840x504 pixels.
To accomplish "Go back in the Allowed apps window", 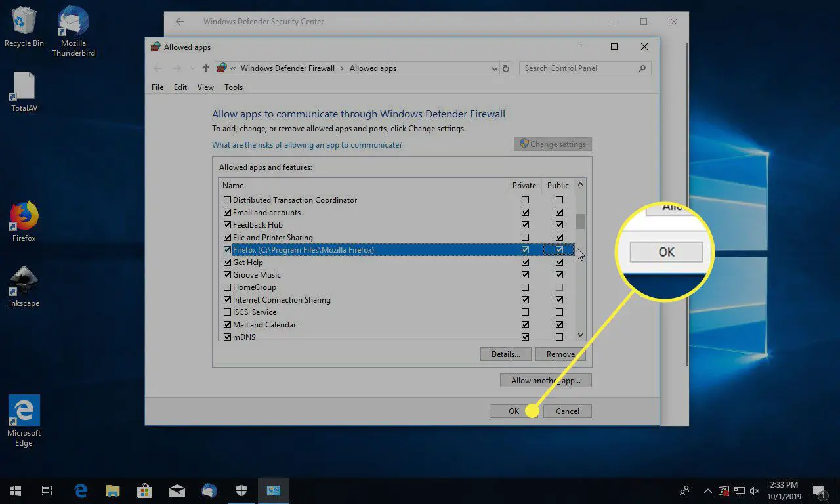I will coord(157,68).
